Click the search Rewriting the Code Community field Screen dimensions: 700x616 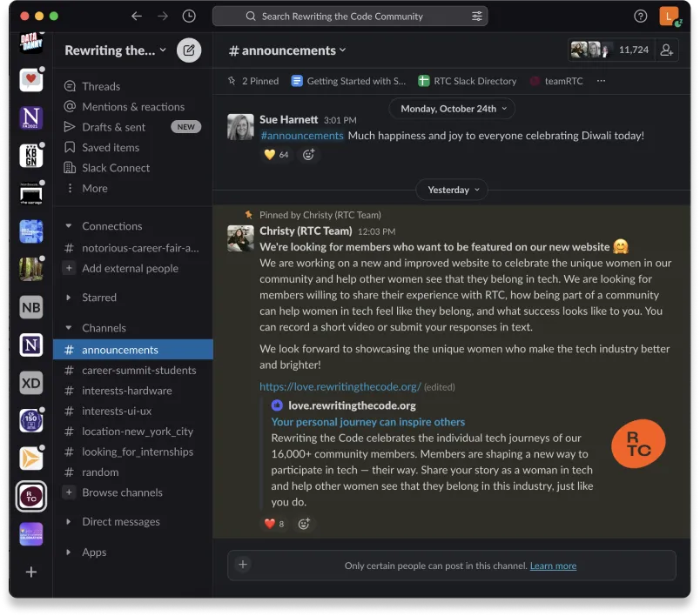coord(350,17)
